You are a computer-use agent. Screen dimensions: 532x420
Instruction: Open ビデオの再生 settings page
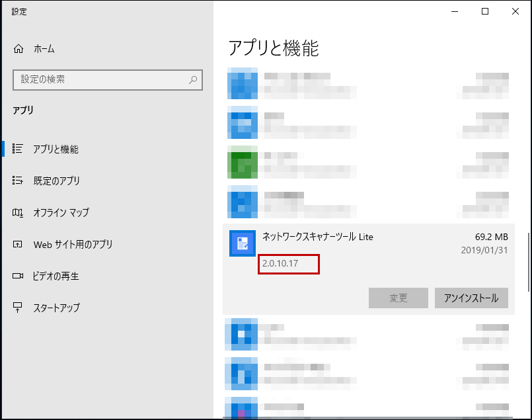56,276
